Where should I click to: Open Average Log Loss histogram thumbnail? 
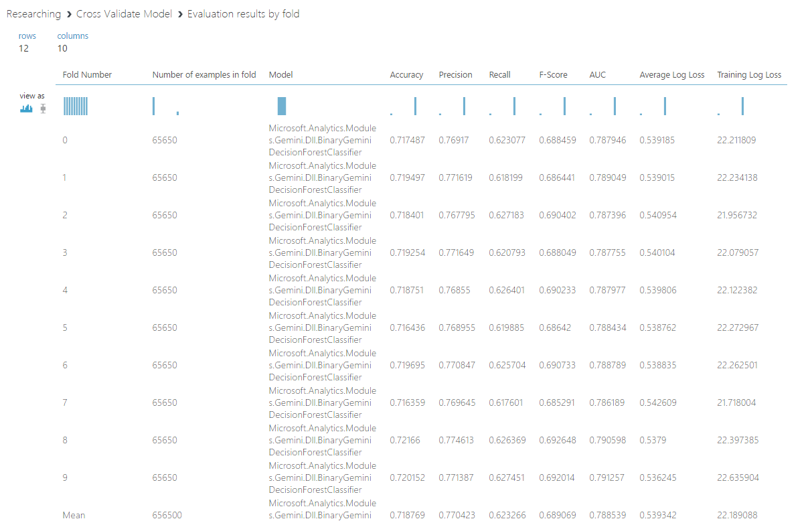point(653,106)
